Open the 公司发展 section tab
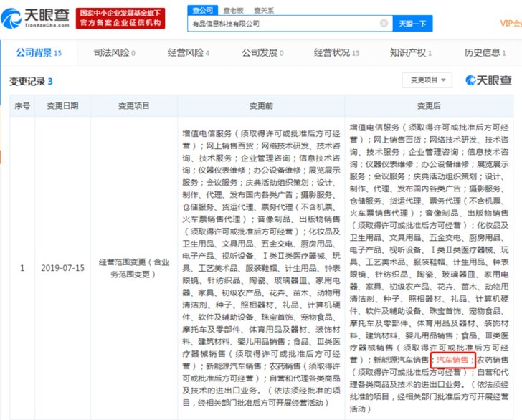 262,52
